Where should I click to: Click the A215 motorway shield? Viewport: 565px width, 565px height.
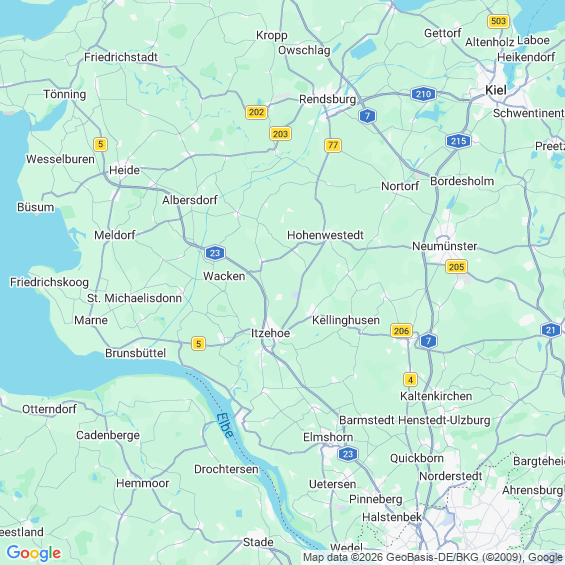[x=458, y=141]
